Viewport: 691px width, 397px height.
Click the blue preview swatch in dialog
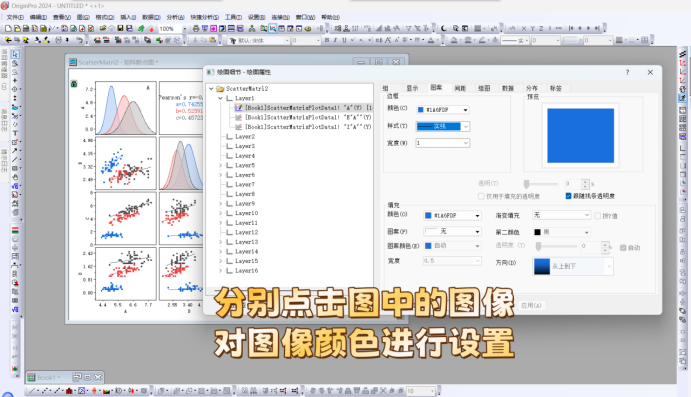(580, 136)
